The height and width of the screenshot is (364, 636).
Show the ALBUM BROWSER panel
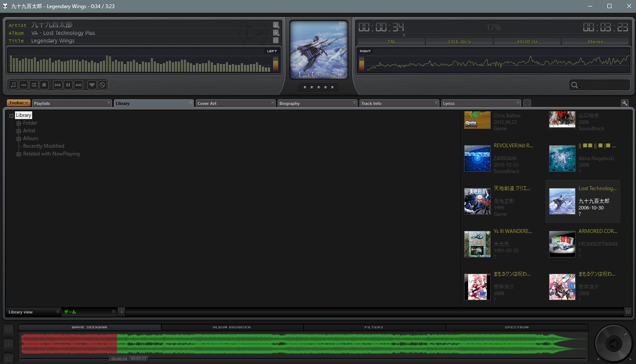pyautogui.click(x=232, y=327)
